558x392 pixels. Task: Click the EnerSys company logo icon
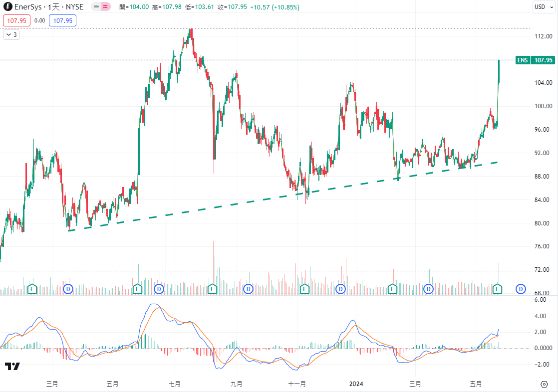point(7,7)
